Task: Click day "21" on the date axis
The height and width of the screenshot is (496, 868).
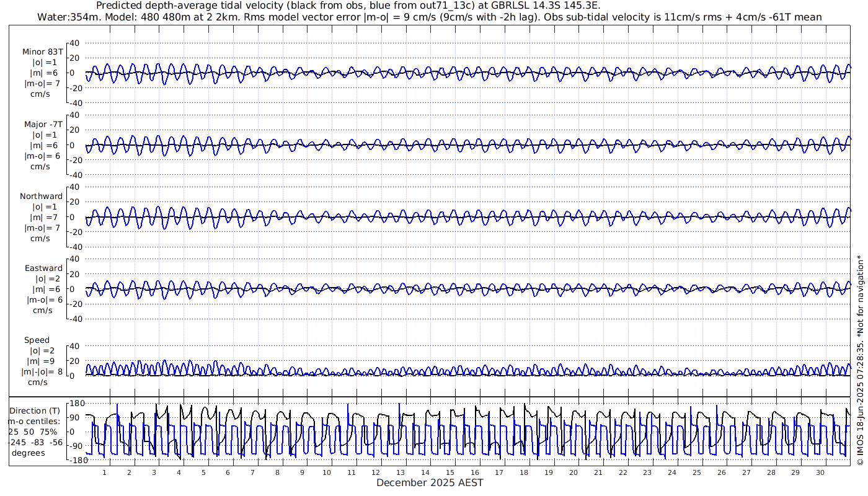Action: (598, 472)
